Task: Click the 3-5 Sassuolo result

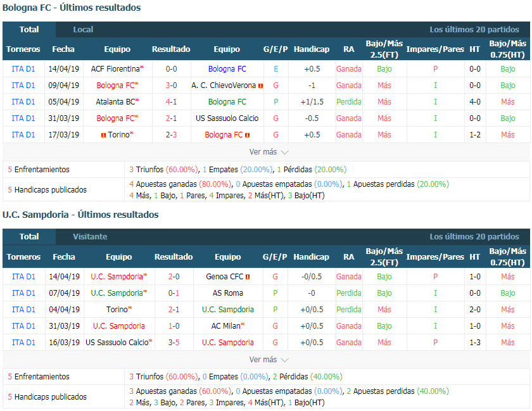Action: (x=174, y=343)
